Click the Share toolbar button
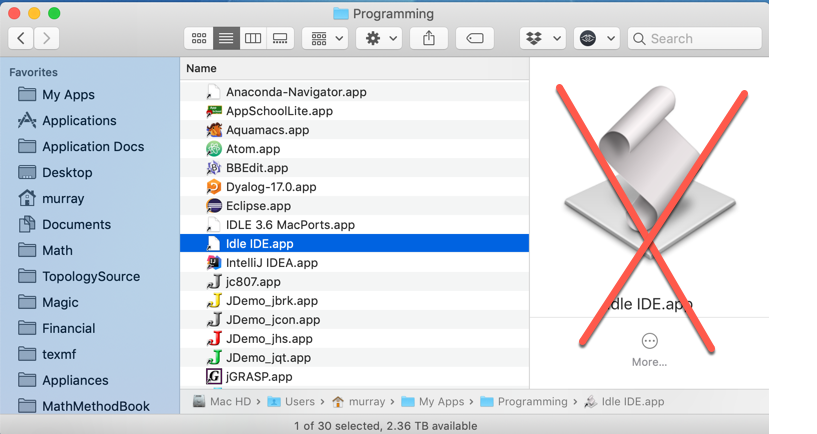Image resolution: width=817 pixels, height=434 pixels. tap(429, 38)
